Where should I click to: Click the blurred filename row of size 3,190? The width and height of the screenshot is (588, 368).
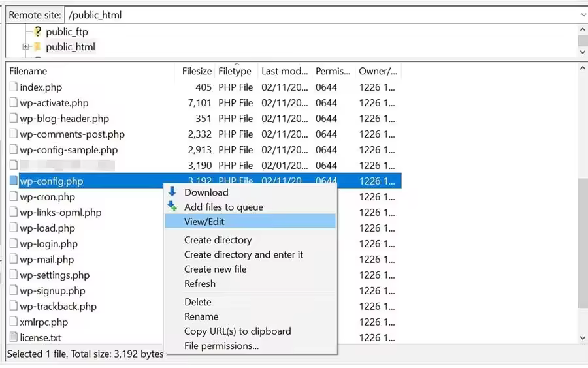tap(67, 165)
